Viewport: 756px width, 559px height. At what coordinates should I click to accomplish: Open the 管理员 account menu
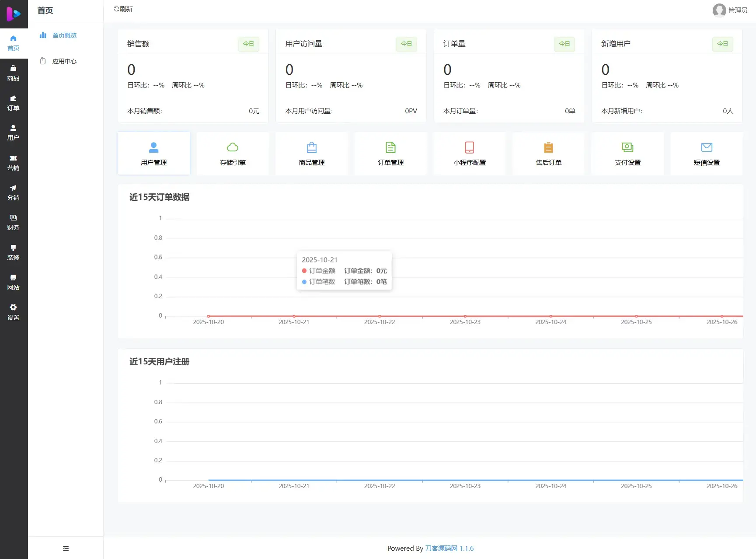[730, 10]
